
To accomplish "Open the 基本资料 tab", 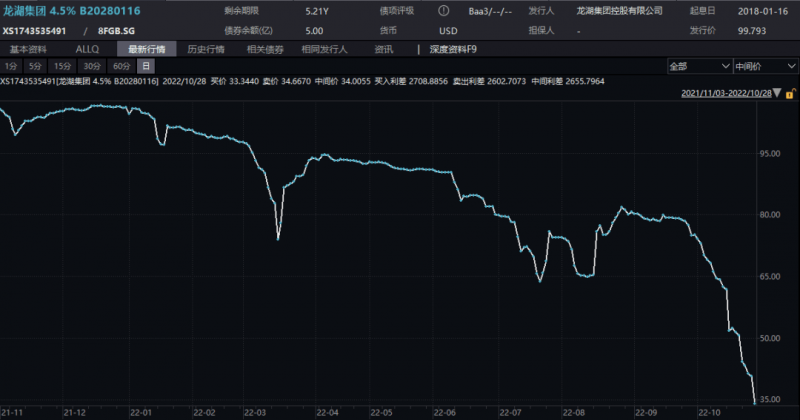I will (x=28, y=48).
